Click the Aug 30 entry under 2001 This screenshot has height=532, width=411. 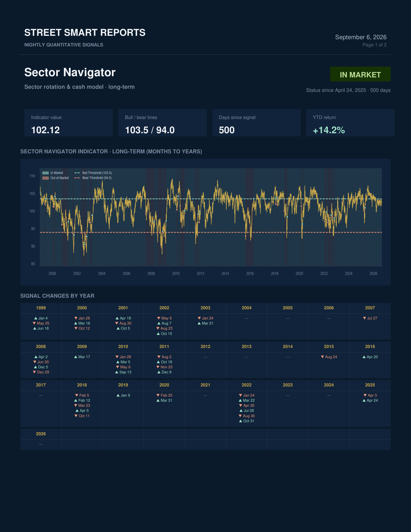(123, 323)
